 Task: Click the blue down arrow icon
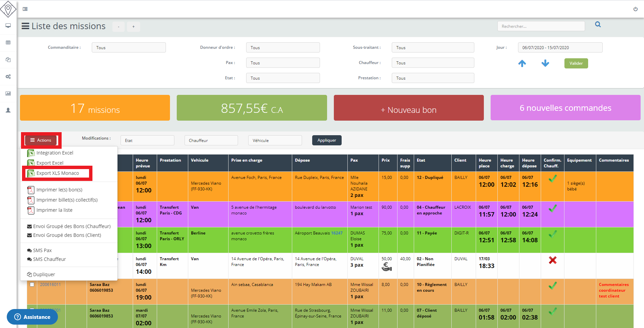[x=545, y=63]
